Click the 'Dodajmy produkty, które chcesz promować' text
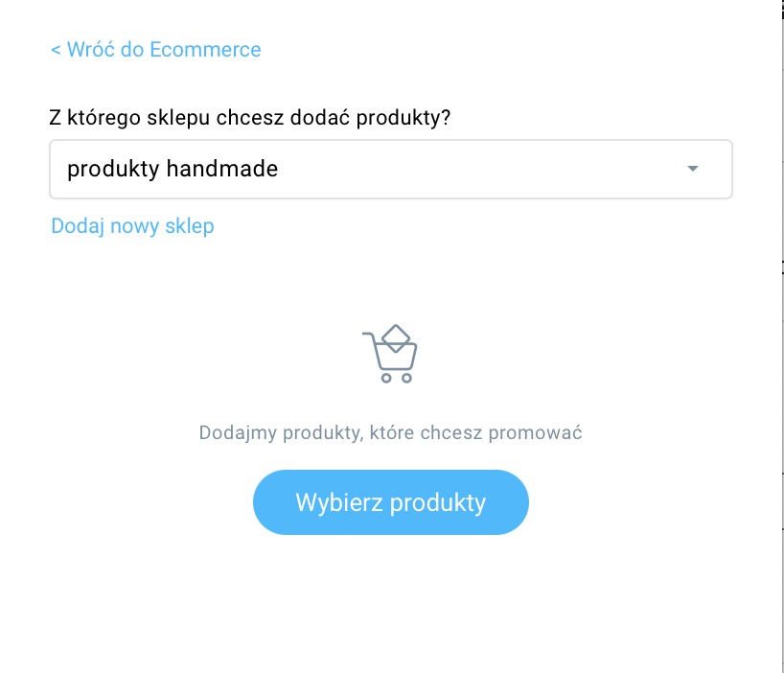This screenshot has width=784, height=673. pos(390,432)
